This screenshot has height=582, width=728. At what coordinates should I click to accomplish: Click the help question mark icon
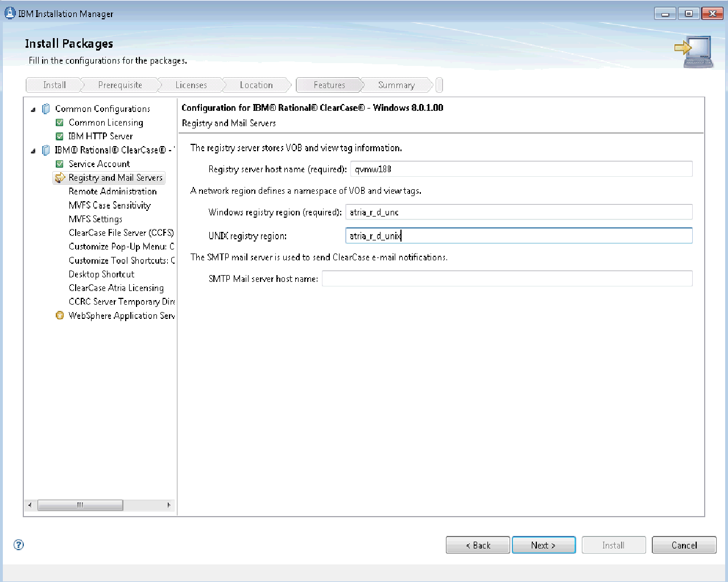coord(19,544)
